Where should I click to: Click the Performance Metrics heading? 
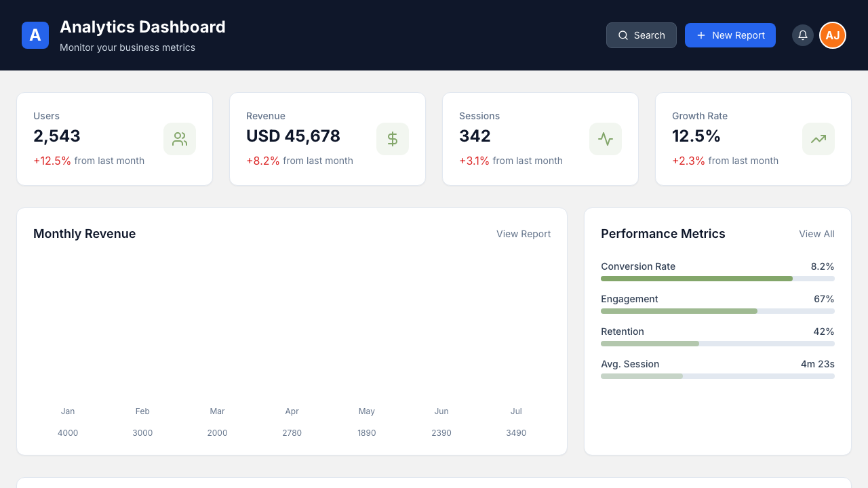click(663, 234)
